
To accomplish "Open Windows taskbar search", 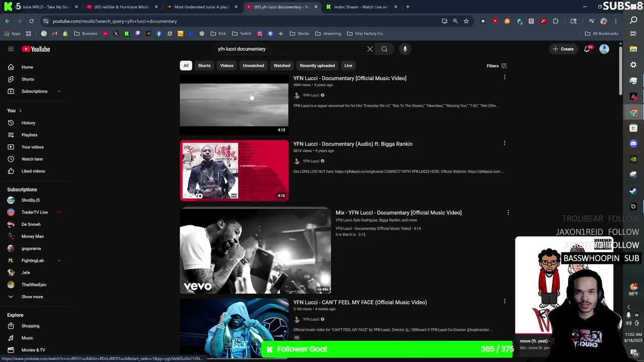I will [x=633, y=21].
